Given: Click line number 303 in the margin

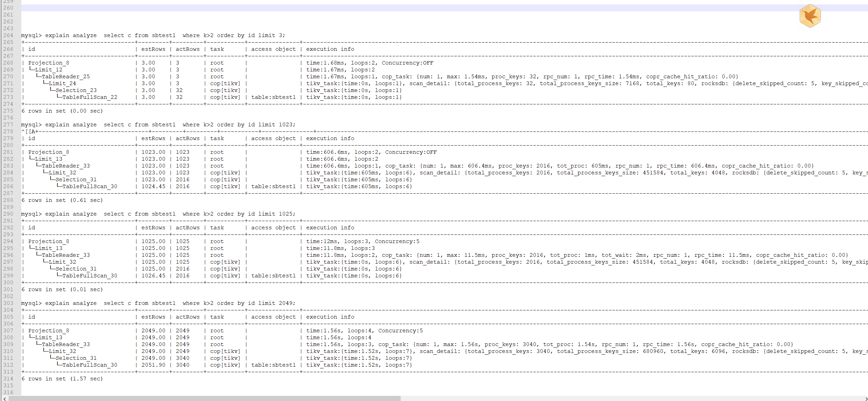Looking at the screenshot, I should point(8,303).
